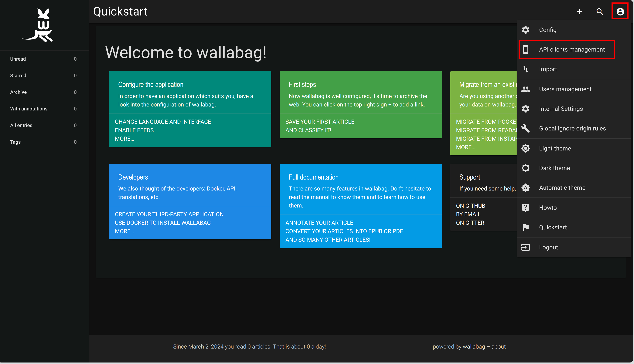This screenshot has height=364, width=634.
Task: Click Annotate your article link
Action: pos(319,223)
